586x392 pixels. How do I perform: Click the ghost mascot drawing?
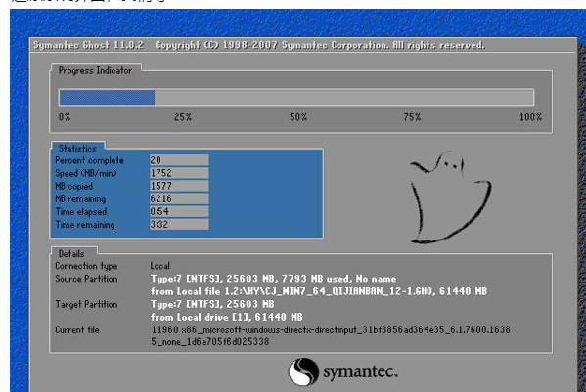point(450,197)
